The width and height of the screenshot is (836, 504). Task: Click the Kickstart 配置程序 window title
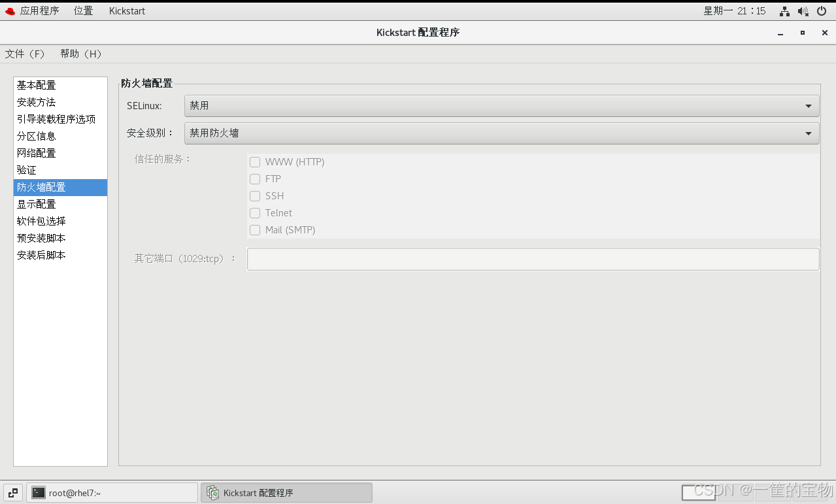418,33
